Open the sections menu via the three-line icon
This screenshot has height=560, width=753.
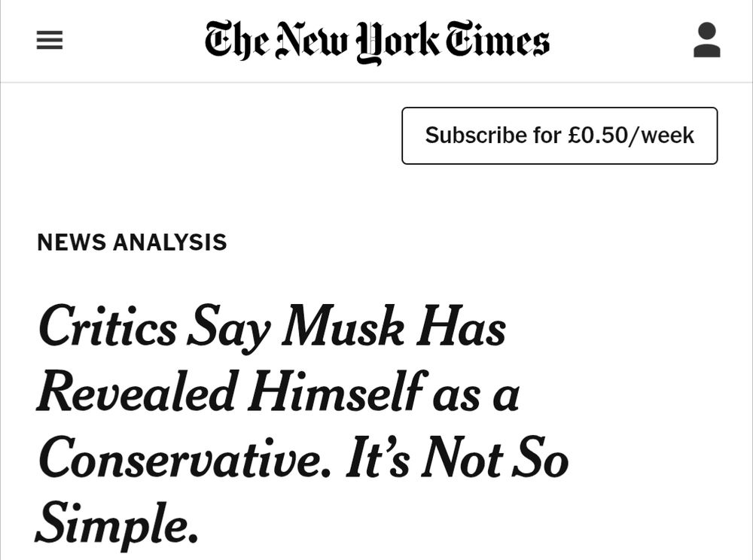(50, 40)
